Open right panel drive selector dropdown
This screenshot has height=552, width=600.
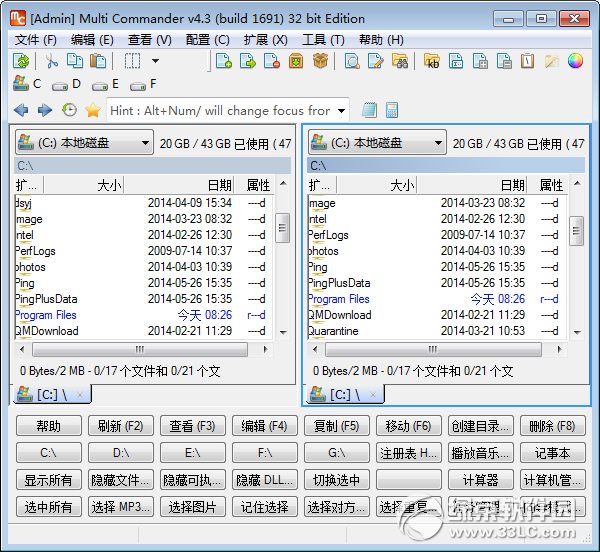(x=377, y=143)
